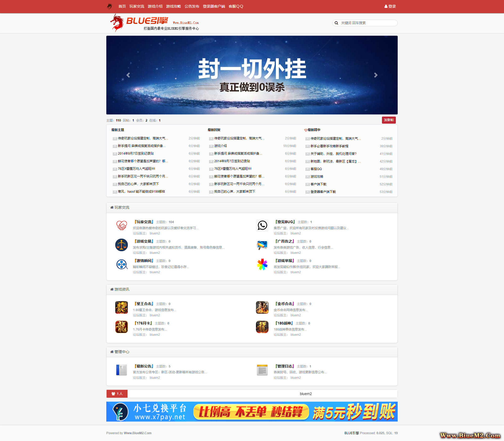Open the 『176月卡』 forum link
The height and width of the screenshot is (441, 504).
(143, 323)
